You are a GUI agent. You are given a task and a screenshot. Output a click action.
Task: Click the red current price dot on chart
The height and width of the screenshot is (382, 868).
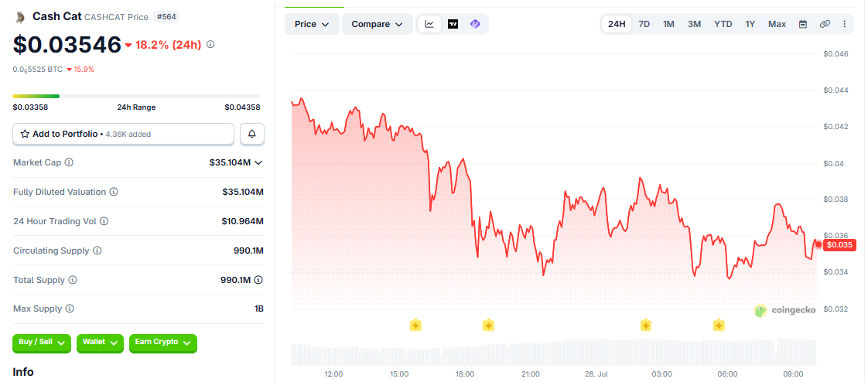click(x=818, y=244)
